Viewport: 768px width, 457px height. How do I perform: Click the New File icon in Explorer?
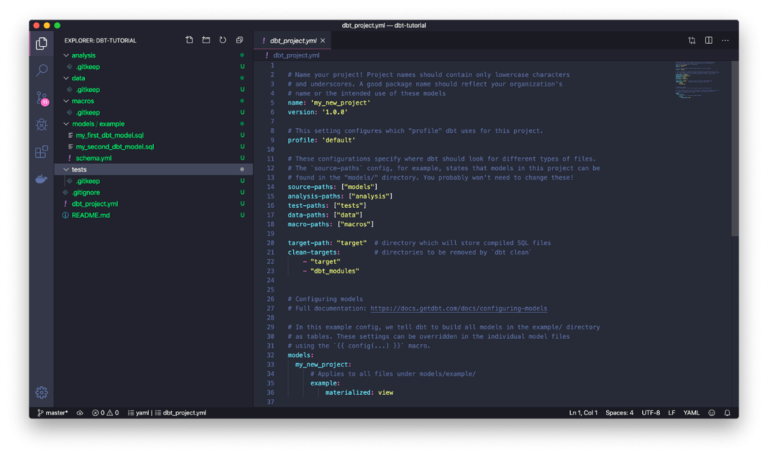(x=189, y=40)
